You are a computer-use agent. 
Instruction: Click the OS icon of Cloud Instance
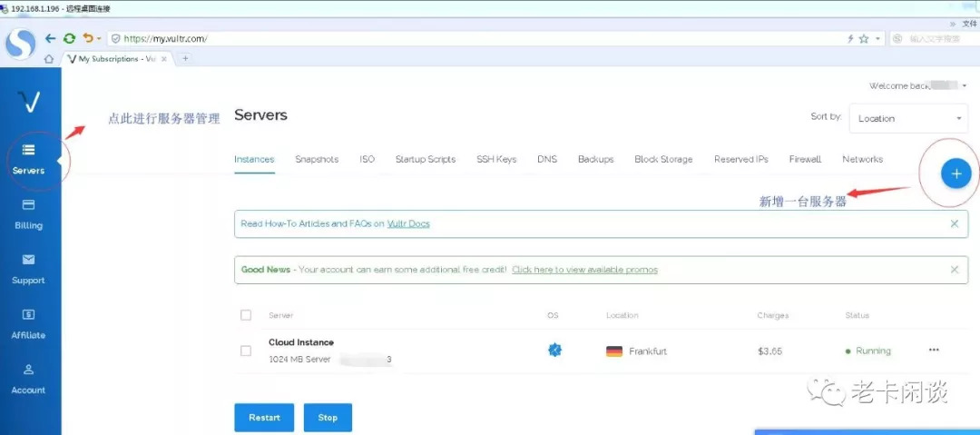pos(554,350)
